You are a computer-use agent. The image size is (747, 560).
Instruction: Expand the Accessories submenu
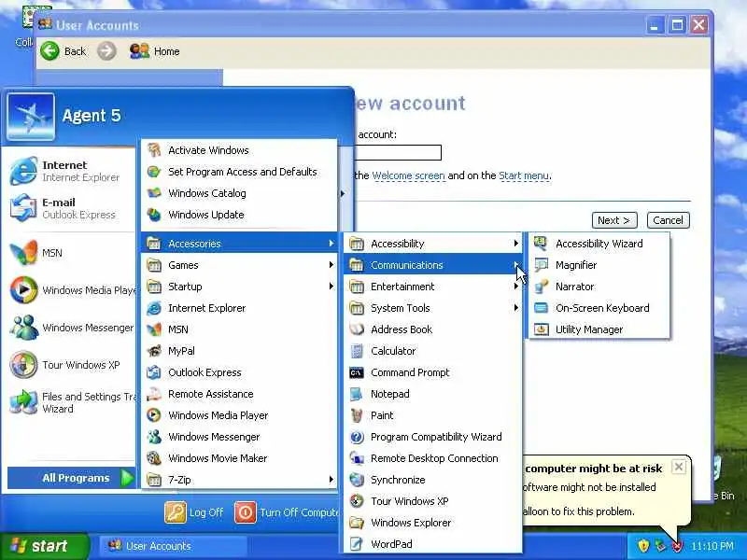[x=240, y=244]
